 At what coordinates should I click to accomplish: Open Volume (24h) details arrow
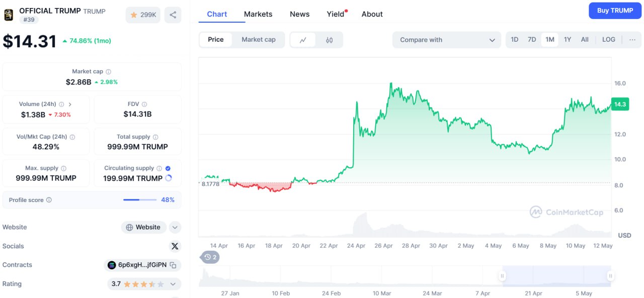pos(70,105)
